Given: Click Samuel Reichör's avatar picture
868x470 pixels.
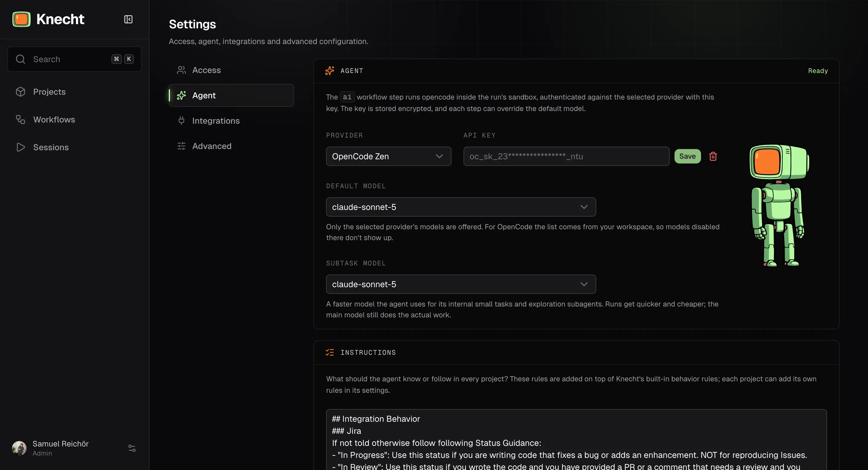Looking at the screenshot, I should [x=19, y=448].
